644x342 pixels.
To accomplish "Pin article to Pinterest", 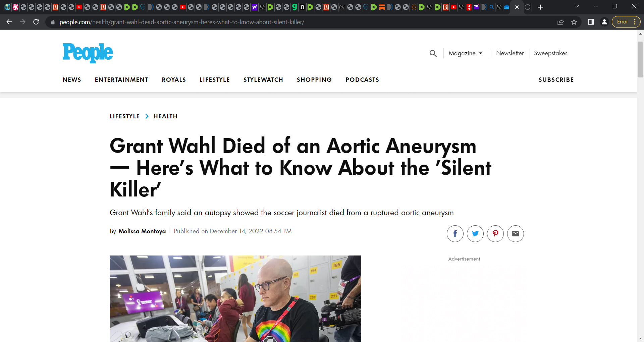I will pos(495,234).
